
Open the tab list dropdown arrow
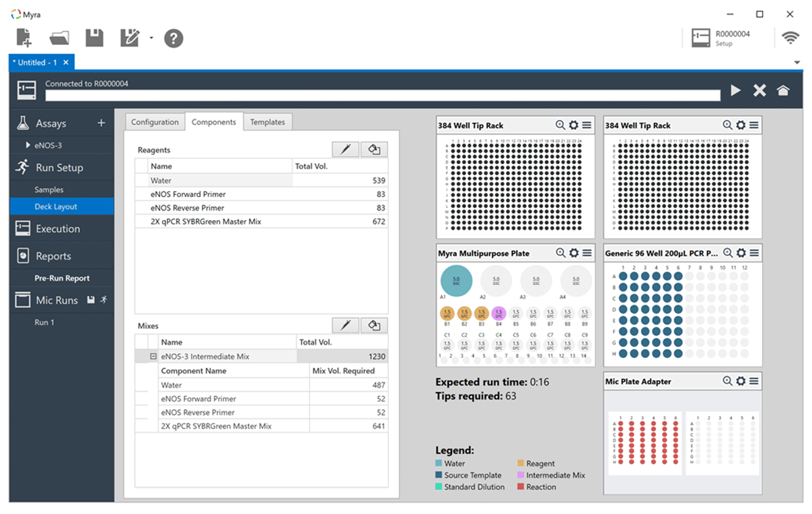pos(797,63)
